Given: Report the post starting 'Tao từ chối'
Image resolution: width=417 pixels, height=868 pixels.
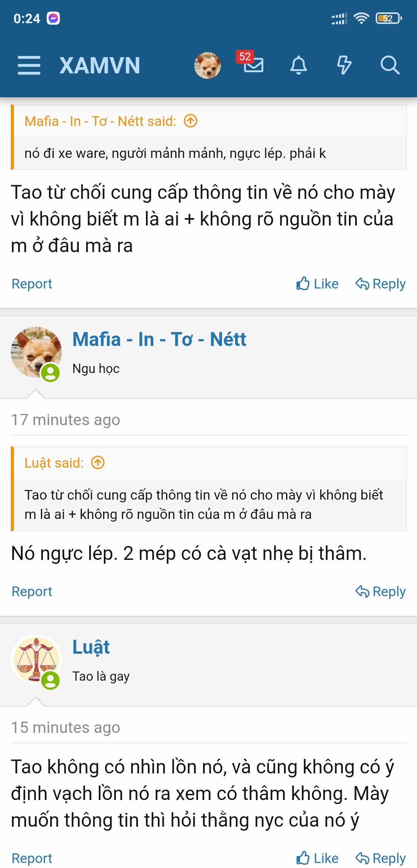Looking at the screenshot, I should (32, 284).
